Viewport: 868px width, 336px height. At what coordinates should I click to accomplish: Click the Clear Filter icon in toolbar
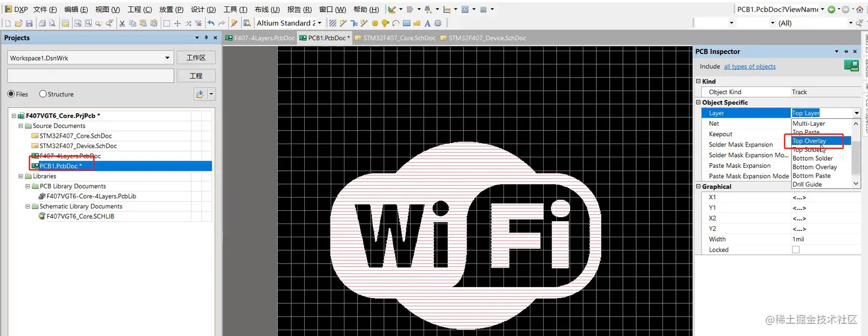click(199, 23)
